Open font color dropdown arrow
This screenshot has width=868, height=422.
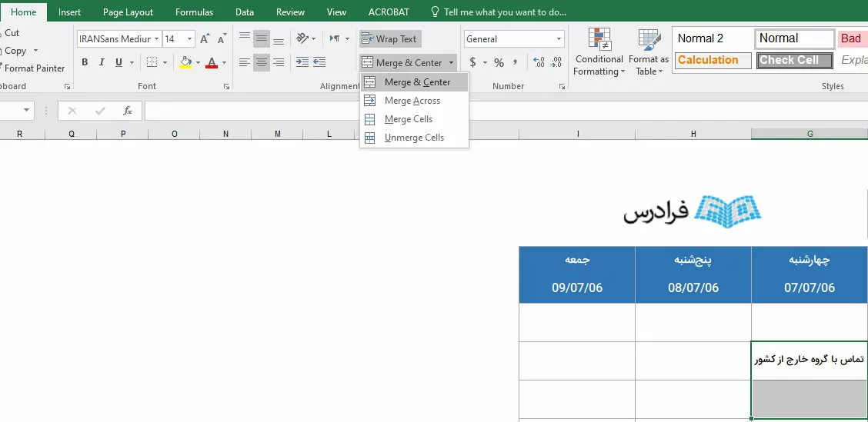coord(224,62)
